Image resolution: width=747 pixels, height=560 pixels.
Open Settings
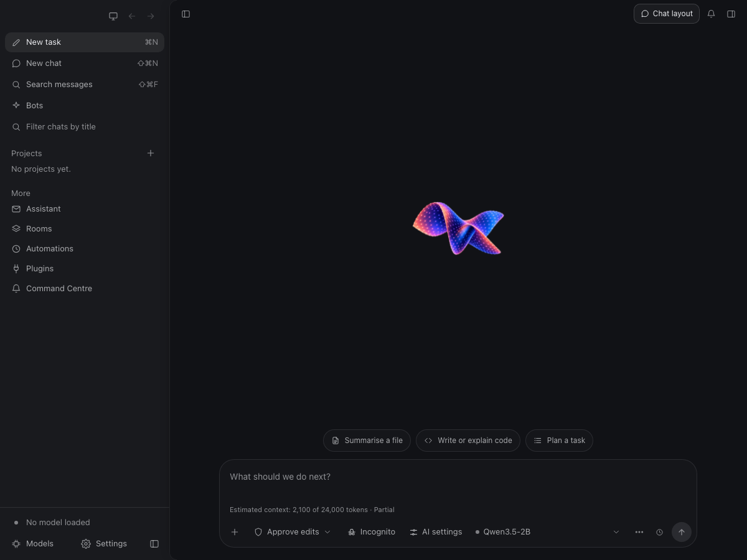(104, 544)
